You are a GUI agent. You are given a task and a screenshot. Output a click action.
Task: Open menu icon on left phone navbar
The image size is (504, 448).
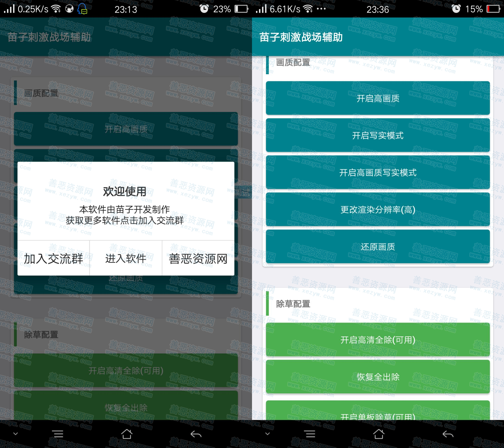(58, 434)
